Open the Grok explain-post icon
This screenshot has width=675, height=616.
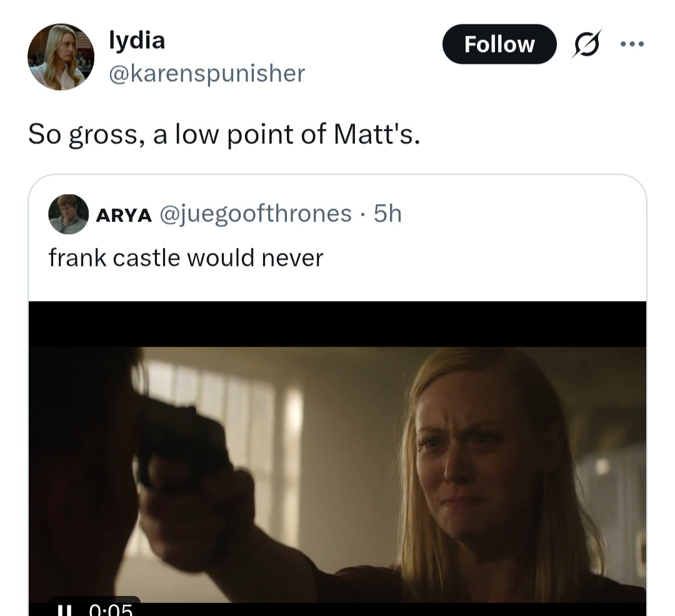(x=587, y=44)
